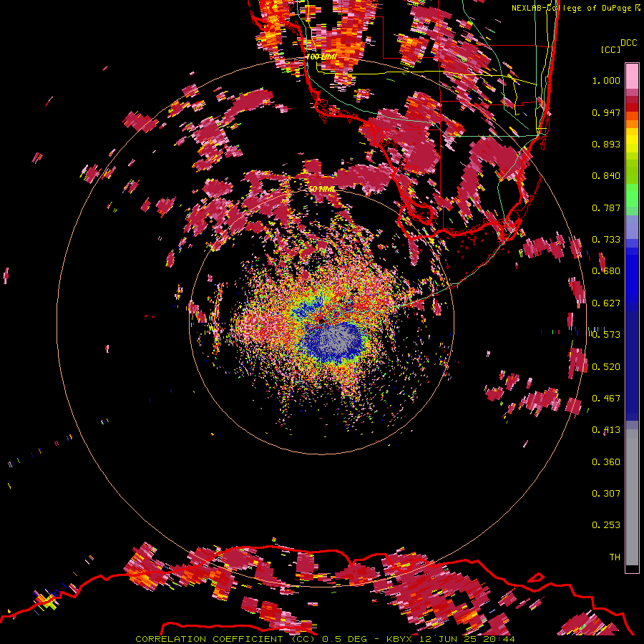Image resolution: width=644 pixels, height=644 pixels.
Task: Select the 0.467 scale value
Action: (606, 399)
